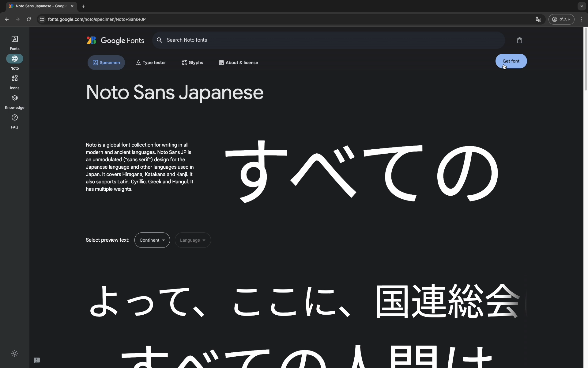Viewport: 588px width, 368px height.
Task: Open the shopping bag selected fonts icon
Action: click(x=519, y=40)
